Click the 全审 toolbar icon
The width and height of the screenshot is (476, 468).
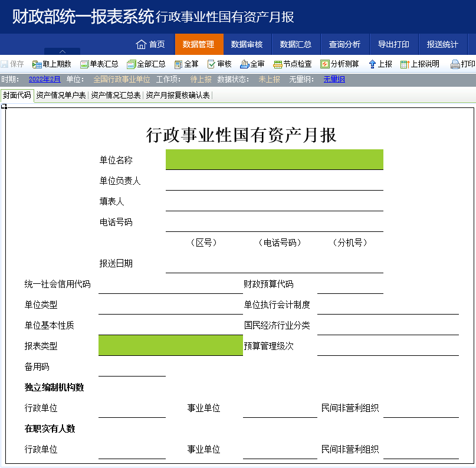click(244, 64)
